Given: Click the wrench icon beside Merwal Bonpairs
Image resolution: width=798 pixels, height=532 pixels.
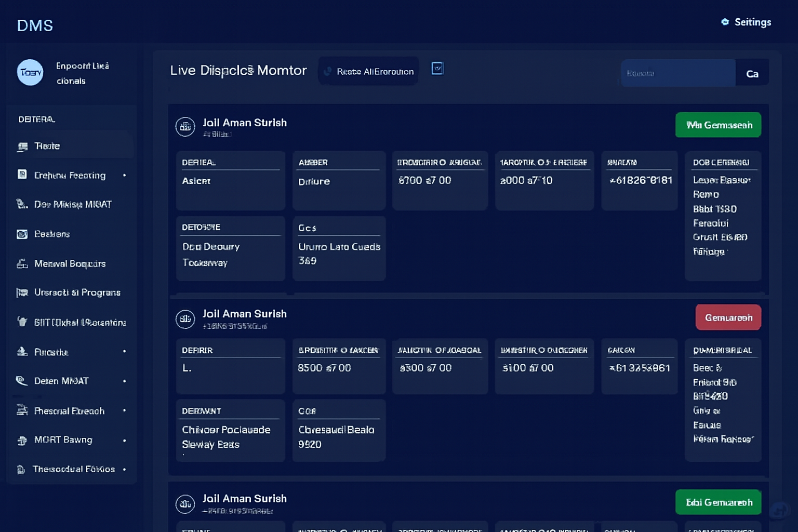Looking at the screenshot, I should tap(22, 264).
